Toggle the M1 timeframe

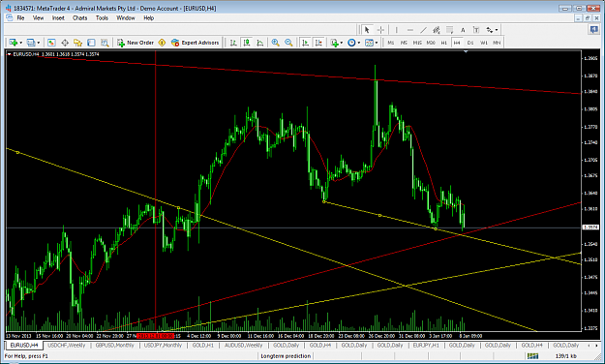pos(391,43)
